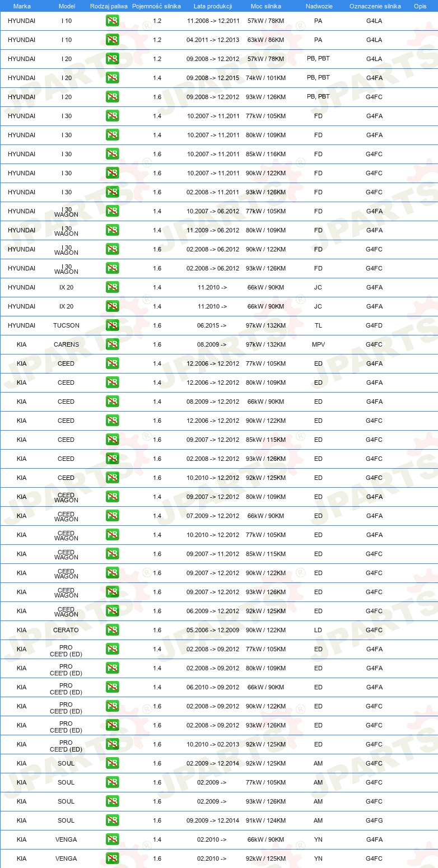Viewport: 438px width, 868px height.
Task: Click the Pojemność silnika column header
Action: 156,6
